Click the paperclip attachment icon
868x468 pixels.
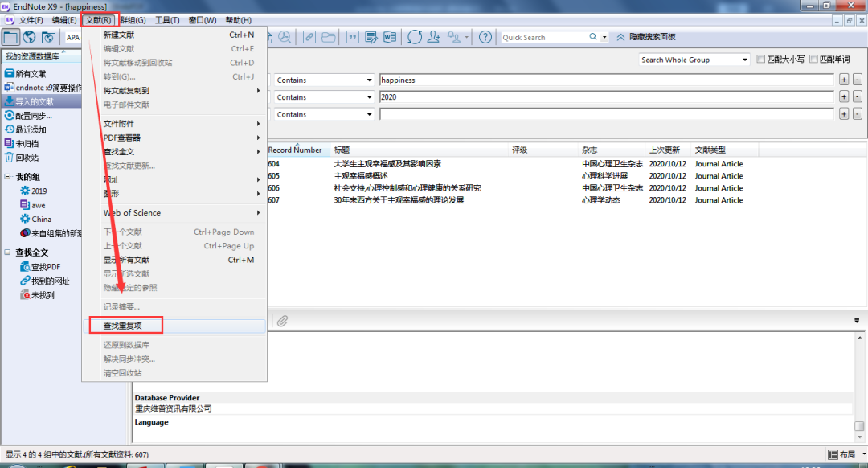pyautogui.click(x=282, y=321)
